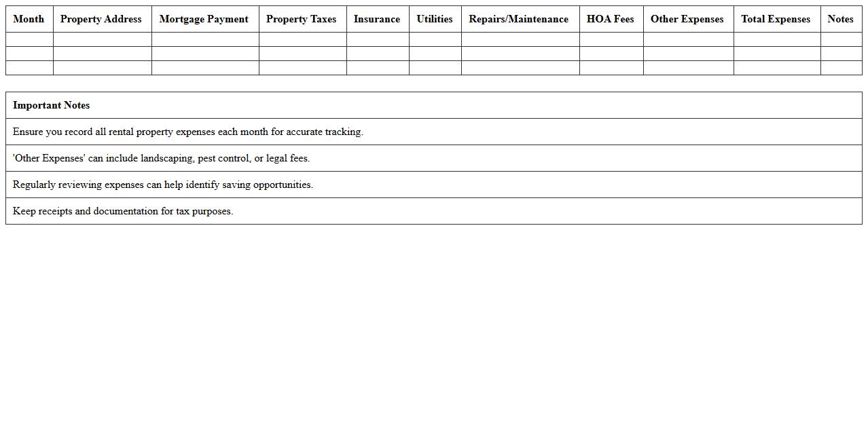Select the Property Taxes header
The width and height of the screenshot is (868, 441).
(302, 19)
